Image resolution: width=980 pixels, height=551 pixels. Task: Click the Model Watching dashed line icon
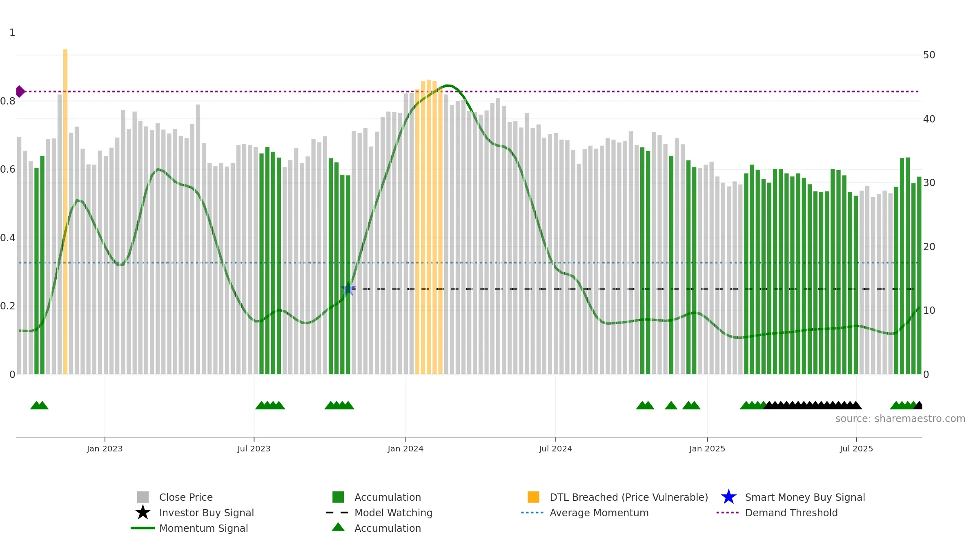[x=337, y=512]
